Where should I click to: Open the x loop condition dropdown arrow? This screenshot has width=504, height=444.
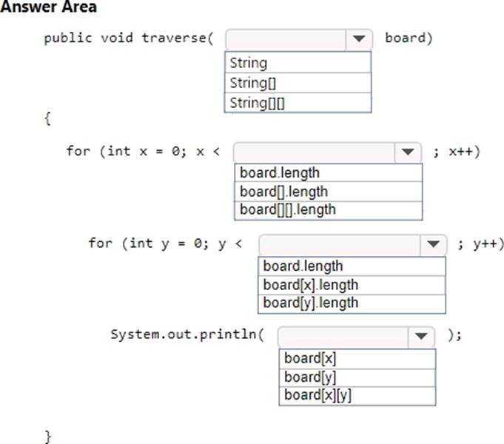pos(407,152)
